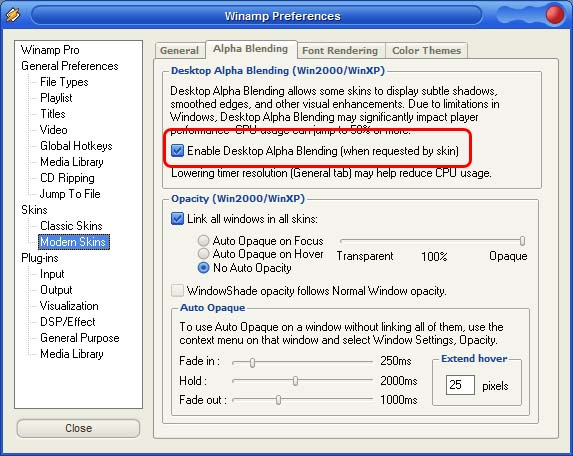Select Modern Skins in the tree

tap(73, 242)
